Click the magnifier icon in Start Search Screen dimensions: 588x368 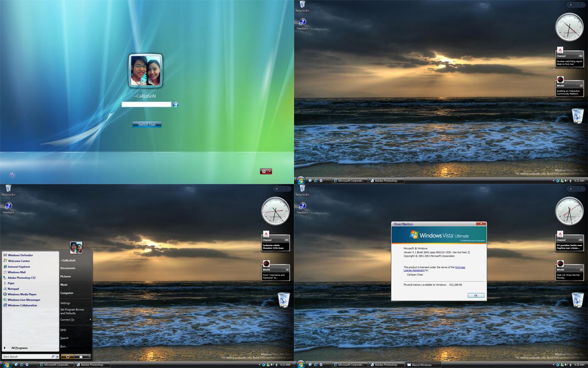(53, 356)
